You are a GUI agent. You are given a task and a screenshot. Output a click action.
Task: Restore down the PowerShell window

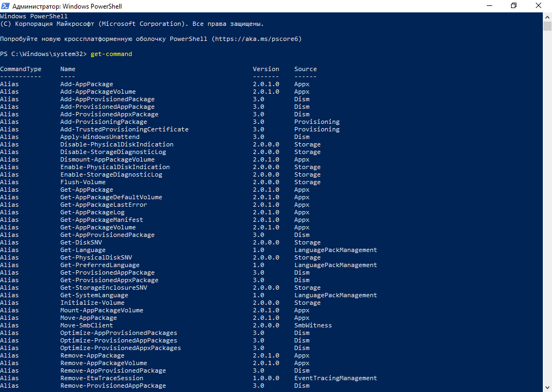[513, 5]
